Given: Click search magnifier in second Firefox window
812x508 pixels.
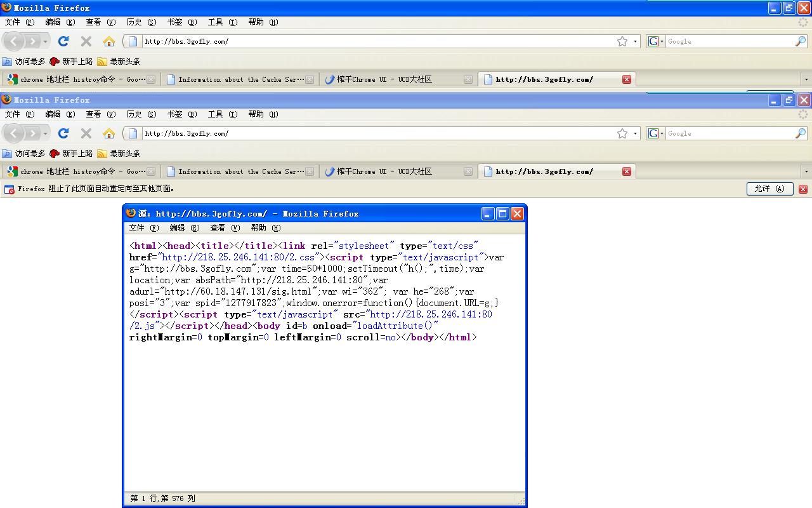Looking at the screenshot, I should tap(801, 133).
